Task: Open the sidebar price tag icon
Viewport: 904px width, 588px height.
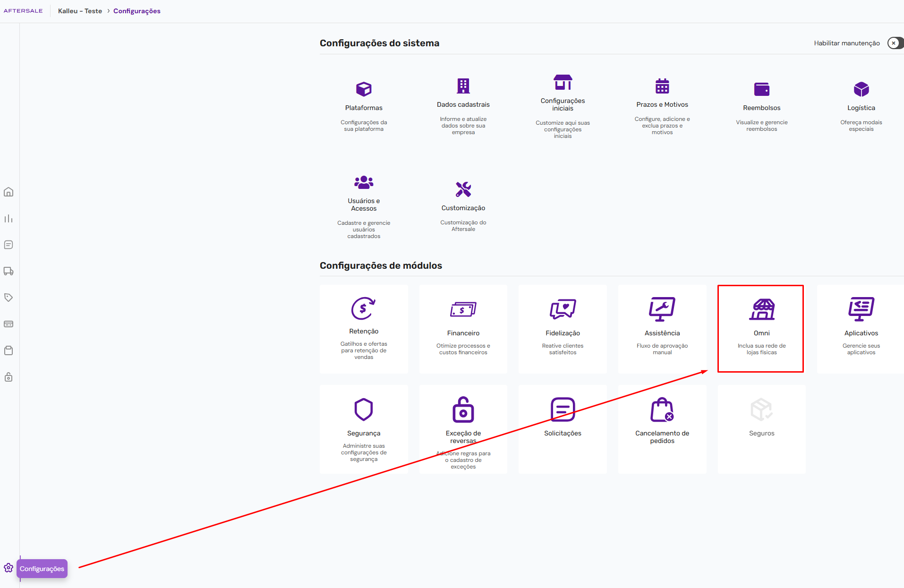Action: (9, 298)
